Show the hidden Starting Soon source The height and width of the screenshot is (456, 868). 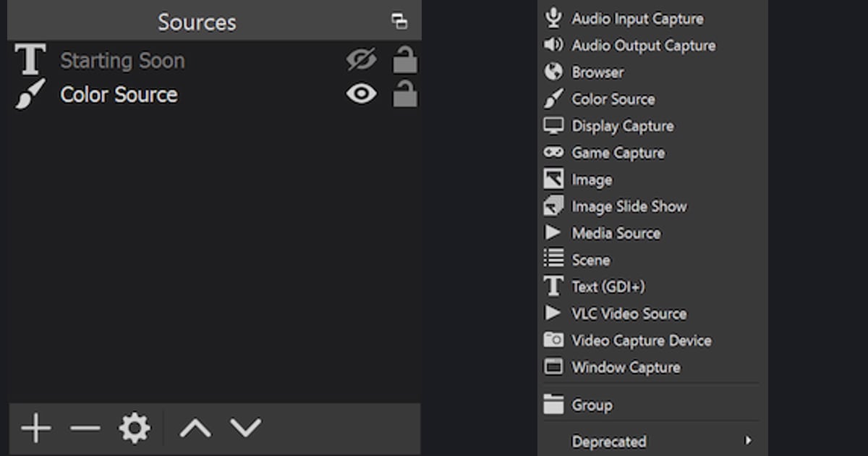[361, 60]
